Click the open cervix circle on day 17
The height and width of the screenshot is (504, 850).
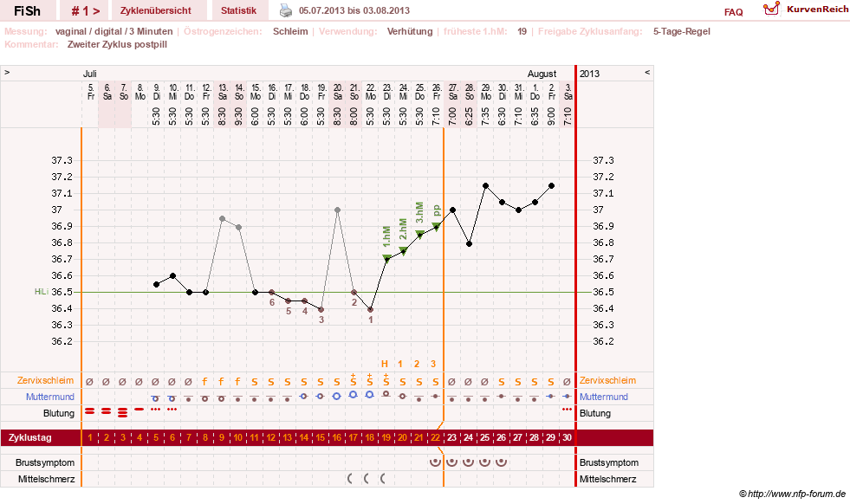(x=354, y=395)
